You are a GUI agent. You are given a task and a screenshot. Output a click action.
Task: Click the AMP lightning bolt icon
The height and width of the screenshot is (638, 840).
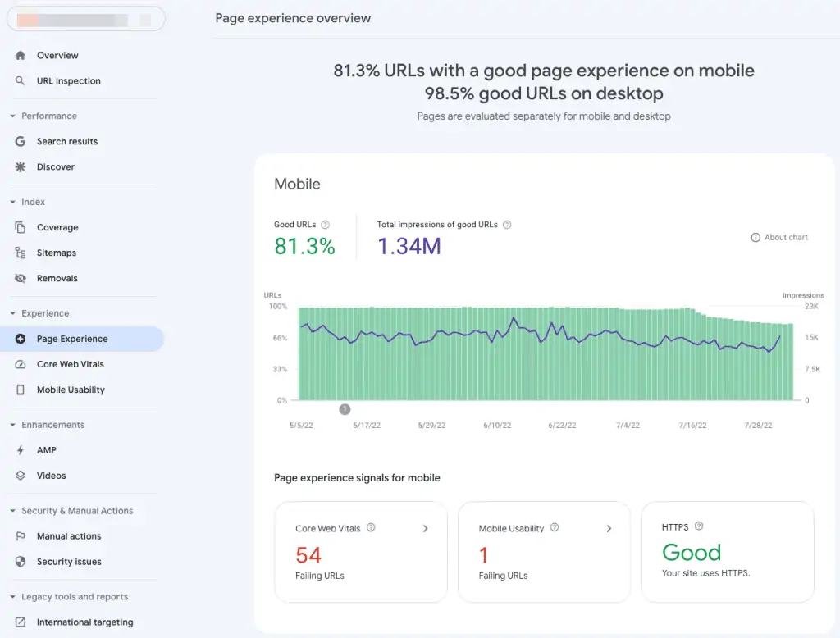tap(20, 450)
